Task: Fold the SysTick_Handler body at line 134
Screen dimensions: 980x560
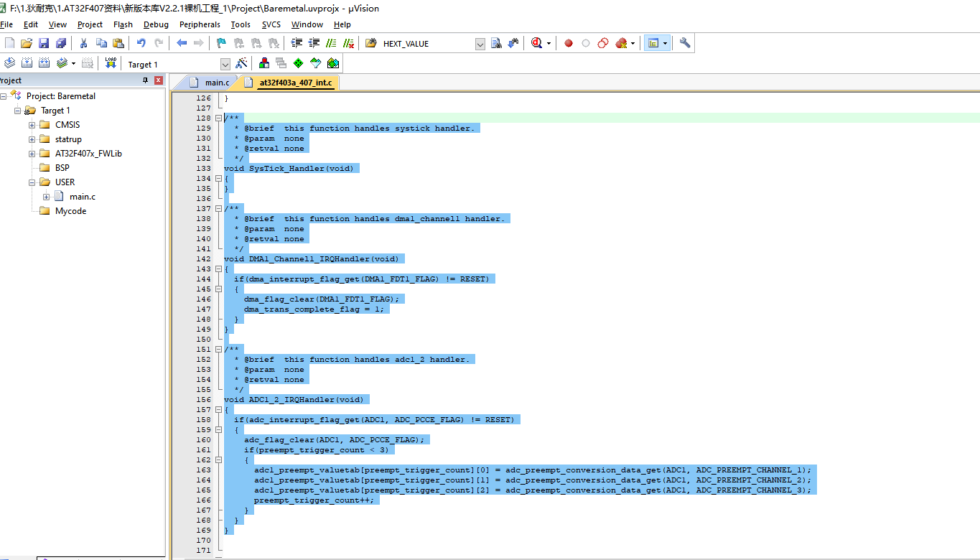Action: [219, 178]
